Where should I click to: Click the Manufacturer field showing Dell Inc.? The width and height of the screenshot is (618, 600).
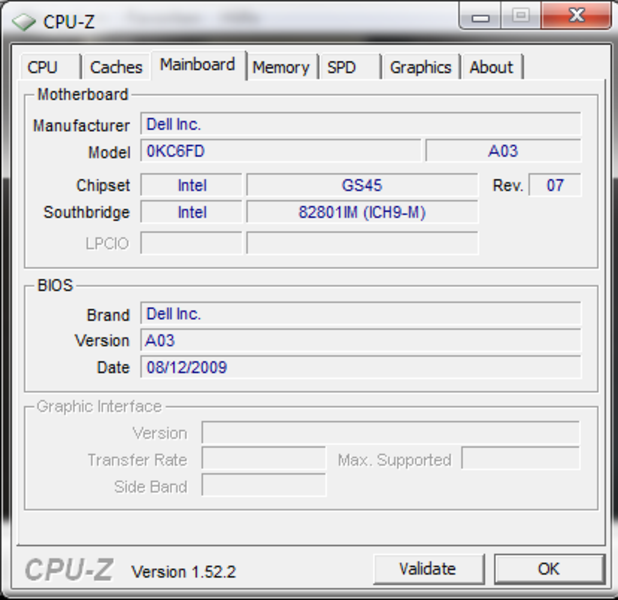[x=360, y=124]
